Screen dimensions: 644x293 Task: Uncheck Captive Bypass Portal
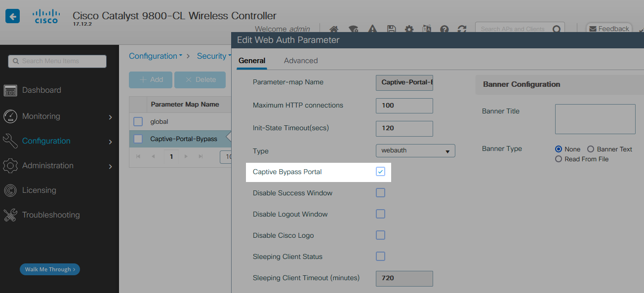(380, 171)
